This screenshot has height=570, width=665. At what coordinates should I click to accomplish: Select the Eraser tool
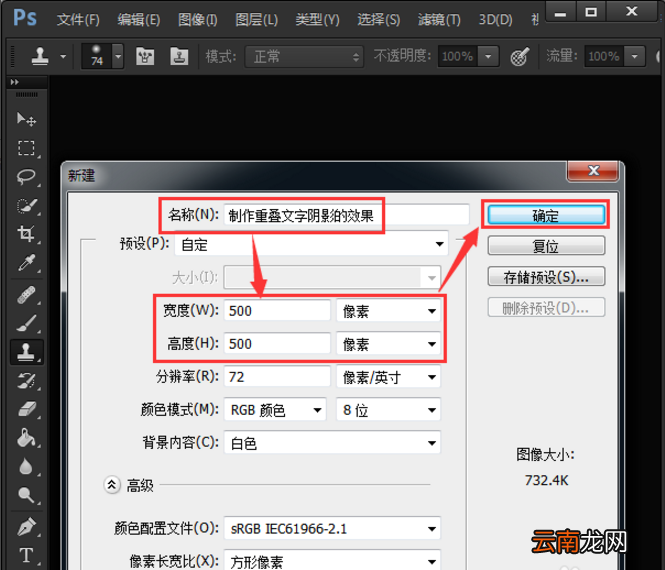pos(26,410)
